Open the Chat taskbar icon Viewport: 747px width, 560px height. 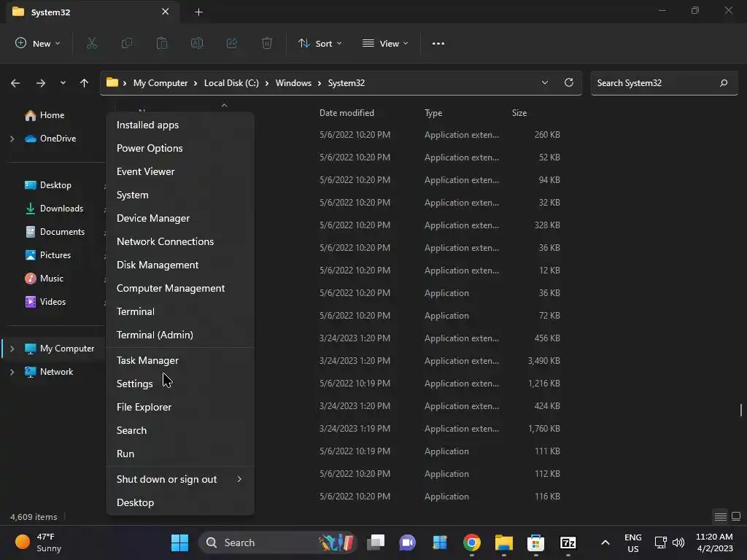point(407,542)
